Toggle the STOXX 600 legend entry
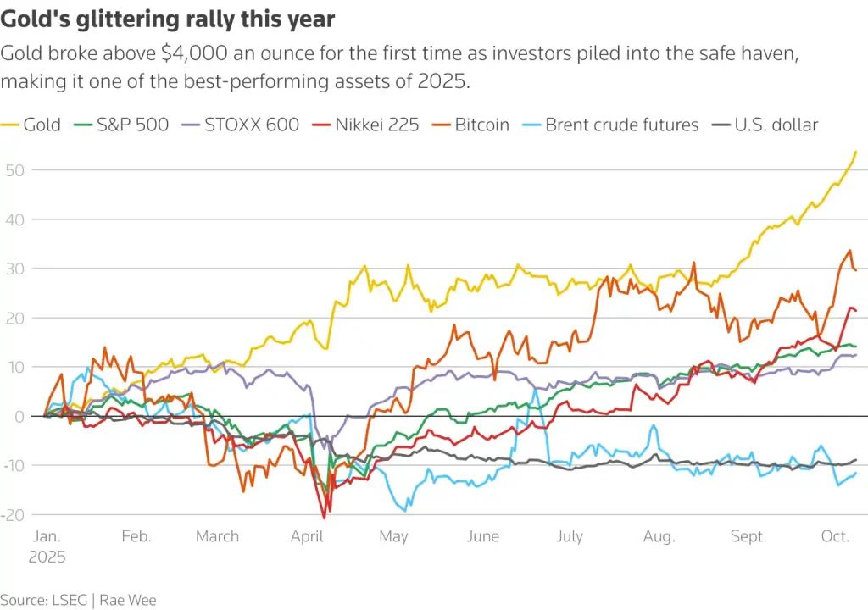The height and width of the screenshot is (610, 868). [251, 125]
